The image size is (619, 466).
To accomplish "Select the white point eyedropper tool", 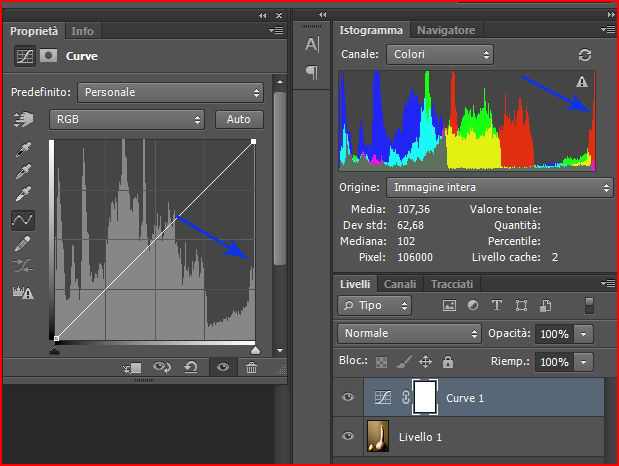I will click(x=23, y=193).
